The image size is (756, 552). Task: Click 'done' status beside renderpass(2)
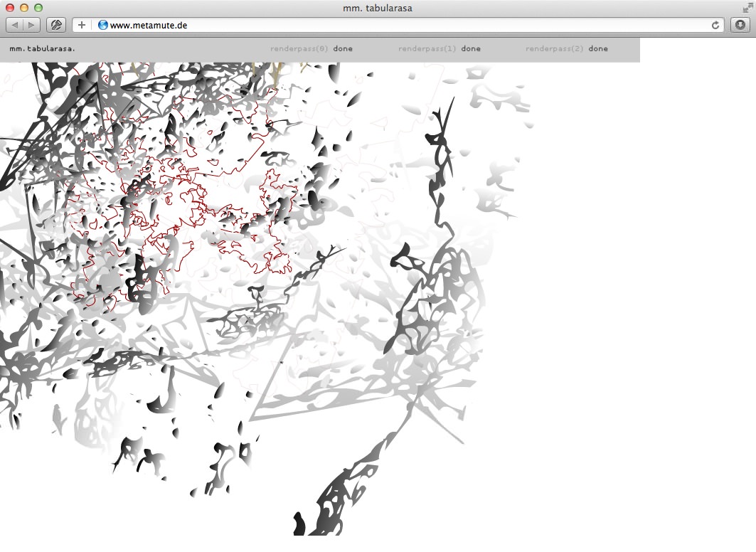598,49
